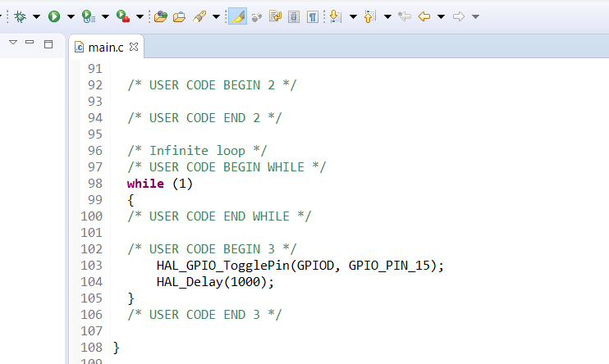The height and width of the screenshot is (364, 609).
Task: Open the Debug configurations dropdown arrow
Action: pos(36,16)
